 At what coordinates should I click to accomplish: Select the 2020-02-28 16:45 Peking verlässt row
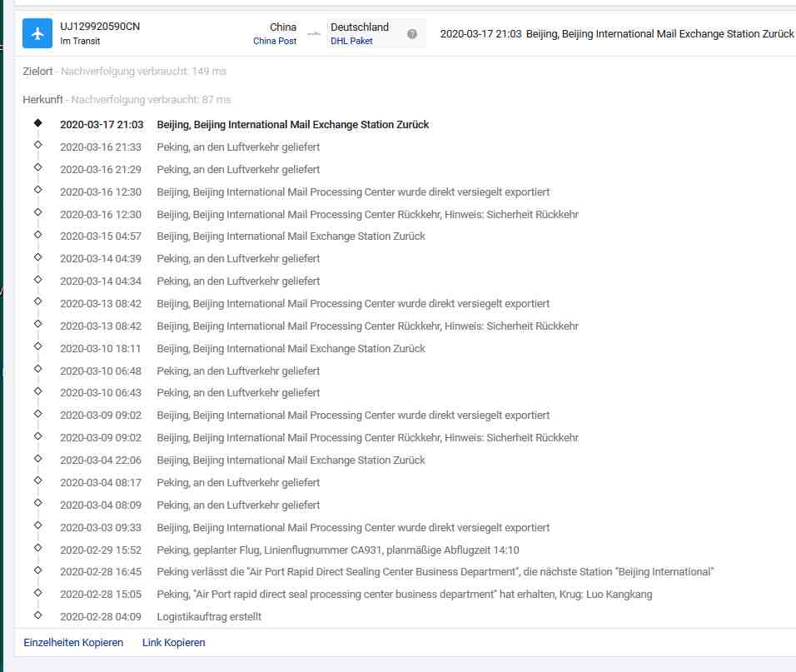[387, 572]
